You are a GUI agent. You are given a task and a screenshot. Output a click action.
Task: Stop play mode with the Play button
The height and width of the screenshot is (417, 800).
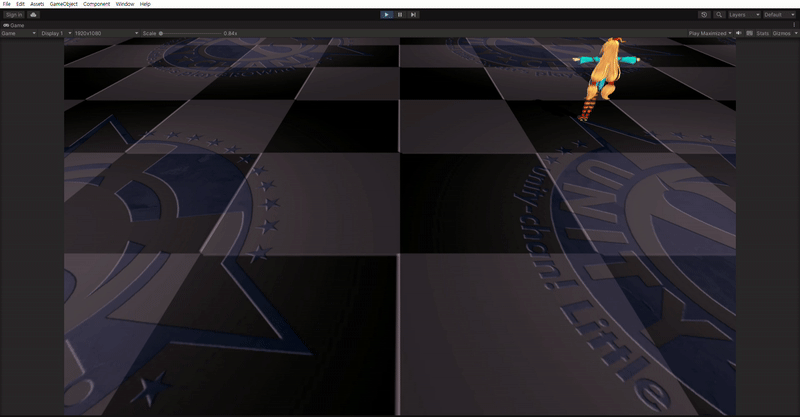387,15
